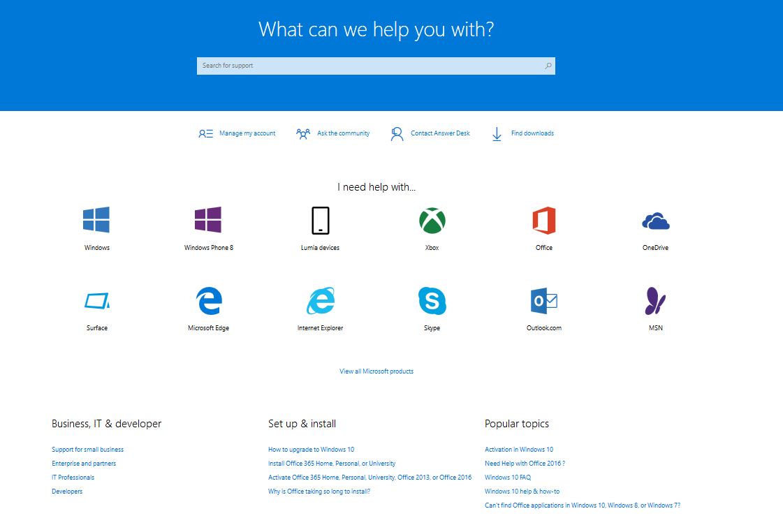The width and height of the screenshot is (783, 532).
Task: Open Ask the community link
Action: 344,133
